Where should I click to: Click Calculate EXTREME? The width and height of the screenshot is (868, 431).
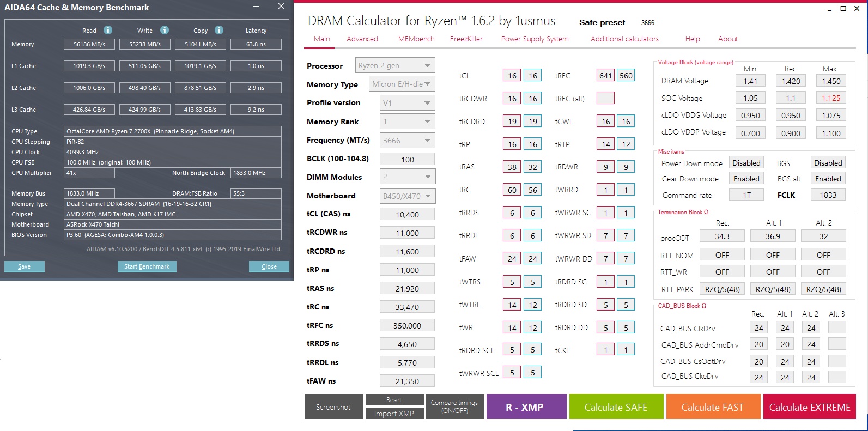(810, 407)
